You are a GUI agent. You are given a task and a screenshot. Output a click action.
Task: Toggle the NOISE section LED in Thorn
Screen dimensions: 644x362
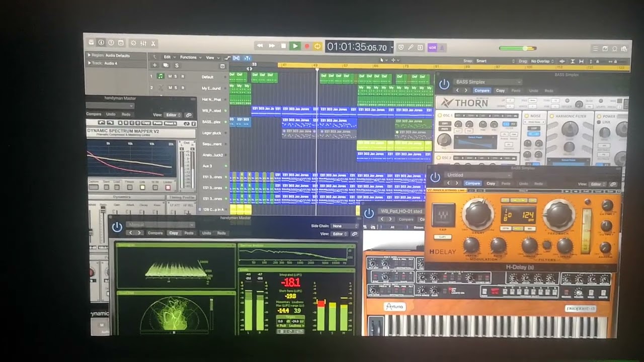click(526, 116)
